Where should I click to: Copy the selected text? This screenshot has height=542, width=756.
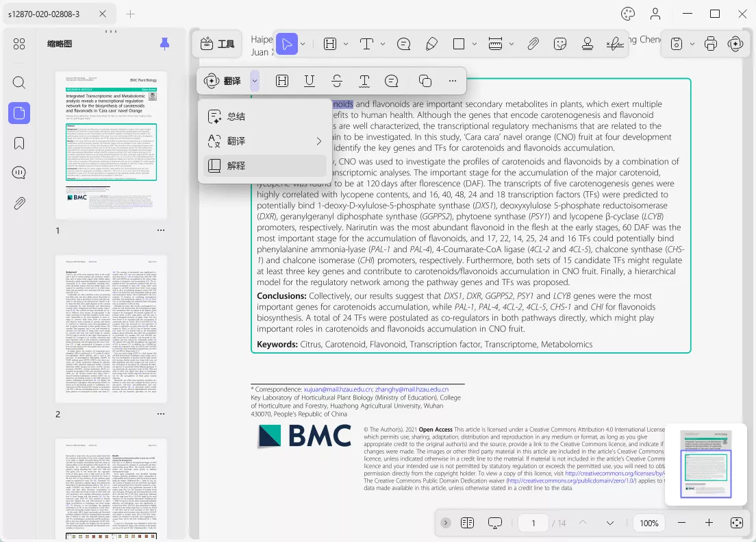pyautogui.click(x=425, y=81)
